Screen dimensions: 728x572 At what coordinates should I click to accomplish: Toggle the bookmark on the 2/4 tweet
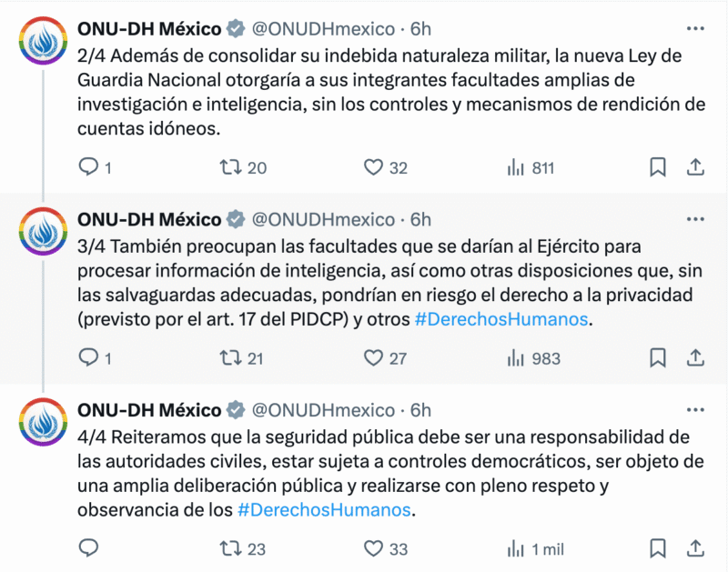click(656, 167)
